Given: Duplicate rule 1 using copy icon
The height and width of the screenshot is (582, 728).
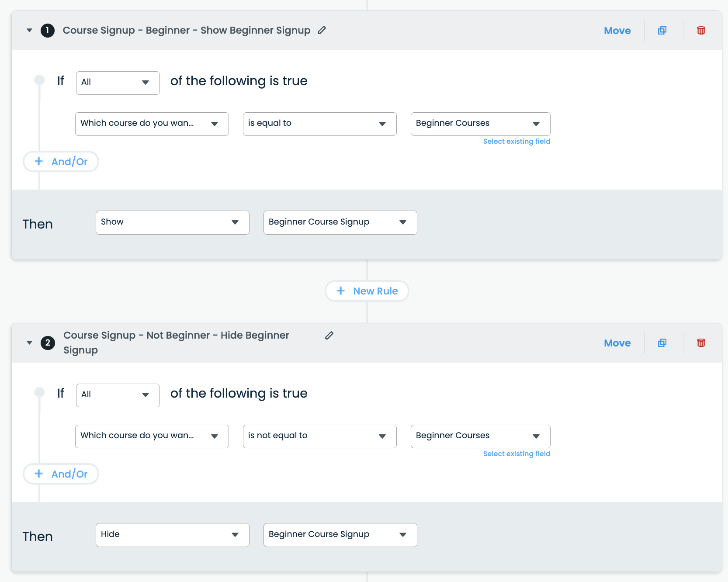Looking at the screenshot, I should tap(662, 31).
